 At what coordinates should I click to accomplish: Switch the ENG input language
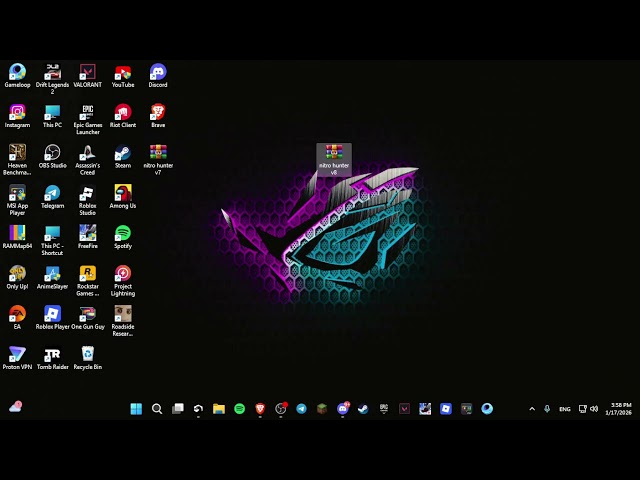[x=565, y=409]
